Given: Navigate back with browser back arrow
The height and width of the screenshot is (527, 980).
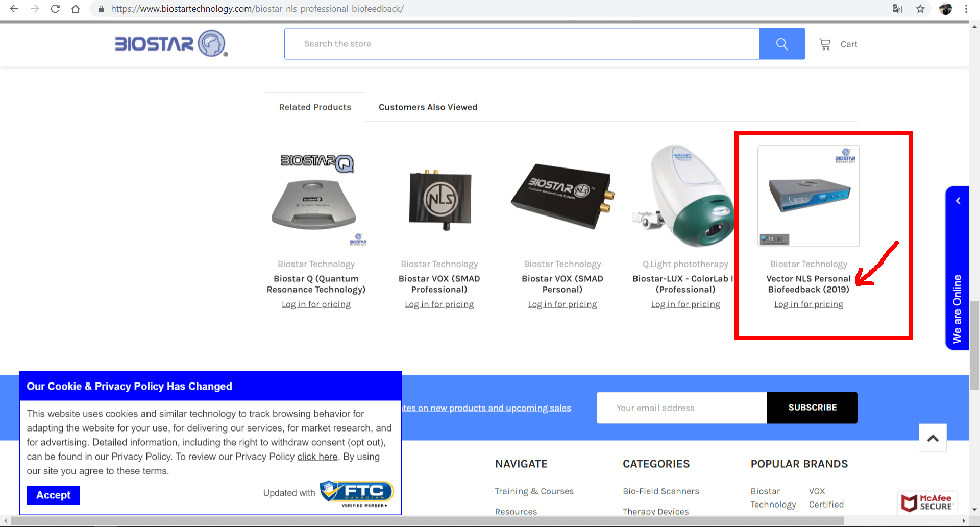Looking at the screenshot, I should [14, 9].
